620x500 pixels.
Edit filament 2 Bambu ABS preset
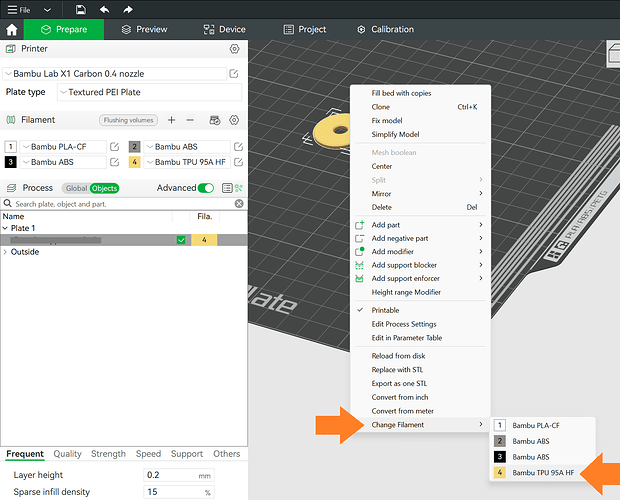click(238, 147)
